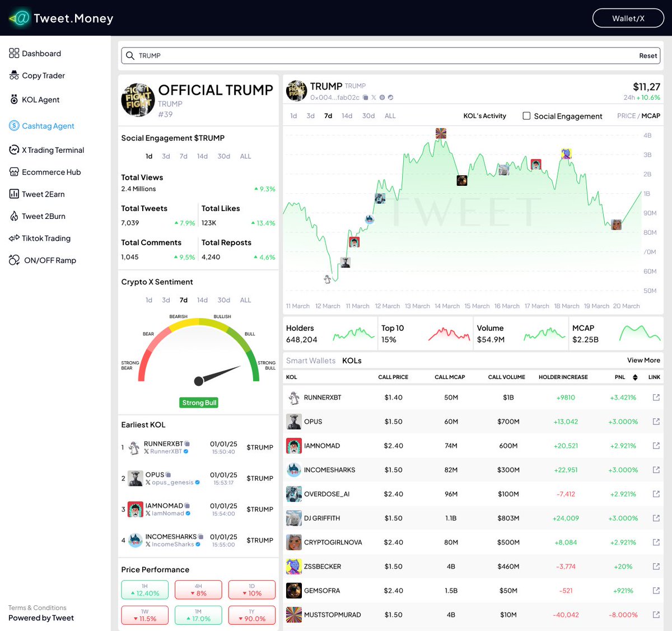This screenshot has height=631, width=672.
Task: Open external link for ZSSBECKER row
Action: (x=656, y=566)
